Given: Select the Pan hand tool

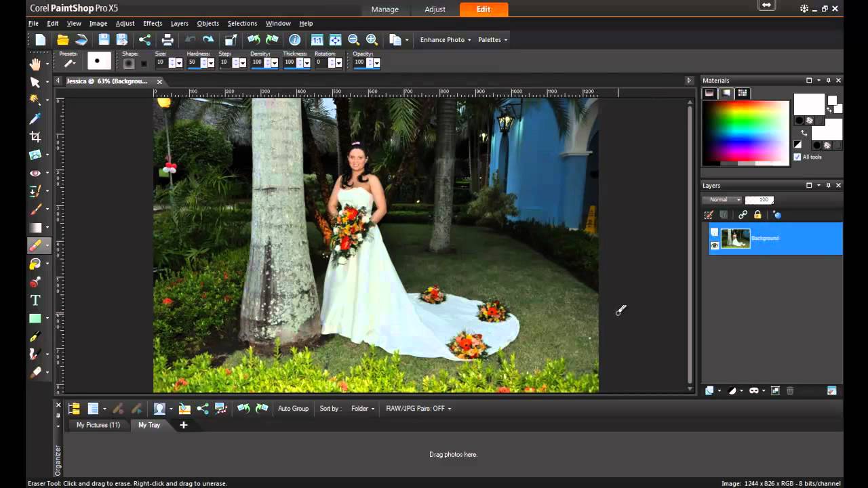Looking at the screenshot, I should tap(35, 64).
